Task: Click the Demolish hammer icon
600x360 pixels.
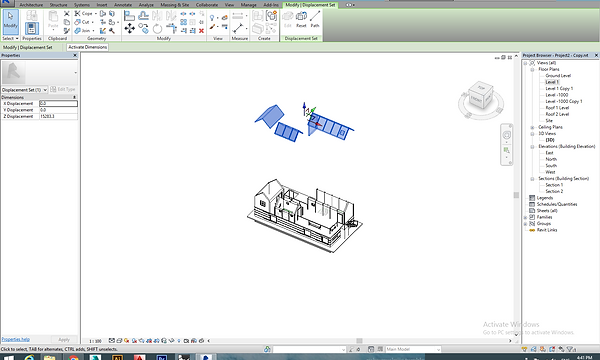Action: click(x=112, y=31)
